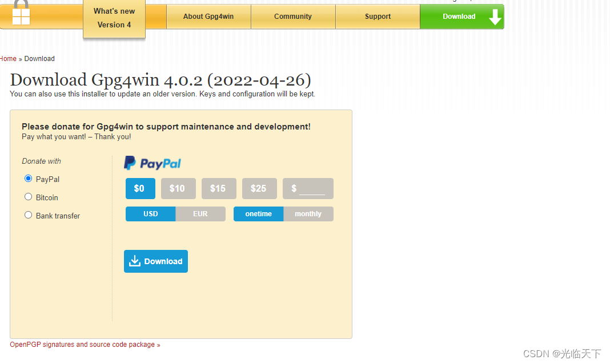Image resolution: width=610 pixels, height=364 pixels.
Task: Open OpenPGP signatures and source code package link
Action: [85, 345]
